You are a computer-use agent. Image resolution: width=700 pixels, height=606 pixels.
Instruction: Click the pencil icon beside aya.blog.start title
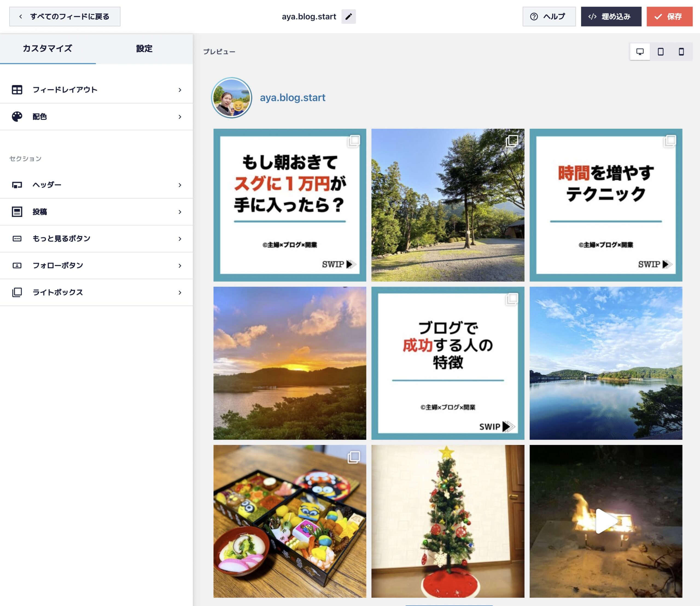coord(348,16)
